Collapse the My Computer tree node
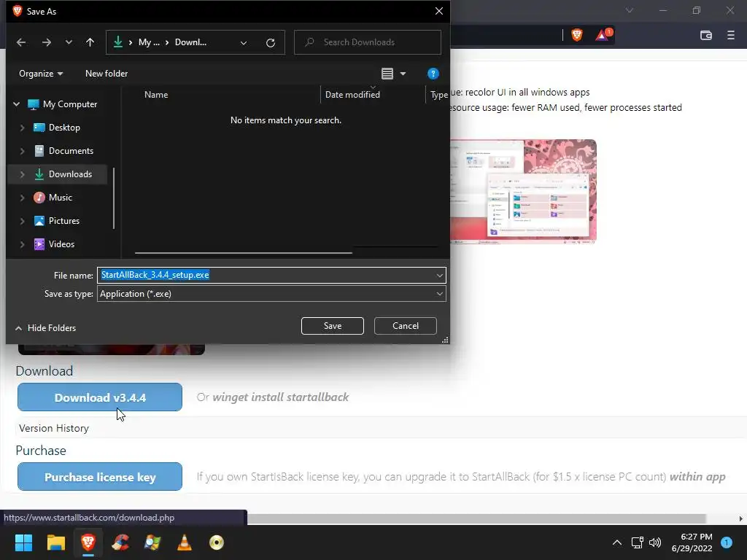Viewport: 747px width, 560px height. [x=17, y=104]
